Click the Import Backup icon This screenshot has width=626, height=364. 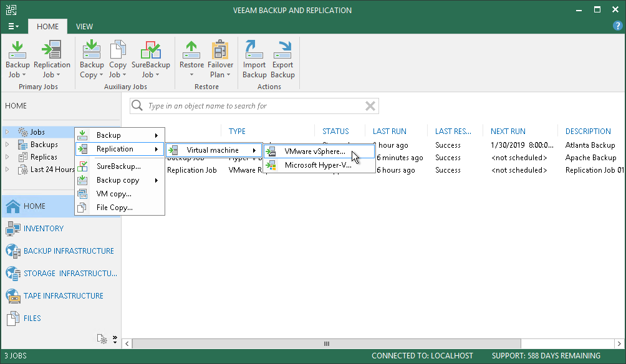(254, 59)
